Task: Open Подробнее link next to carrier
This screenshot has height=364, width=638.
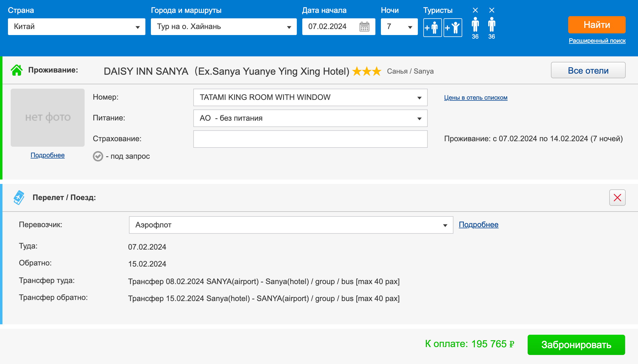Action: tap(478, 225)
